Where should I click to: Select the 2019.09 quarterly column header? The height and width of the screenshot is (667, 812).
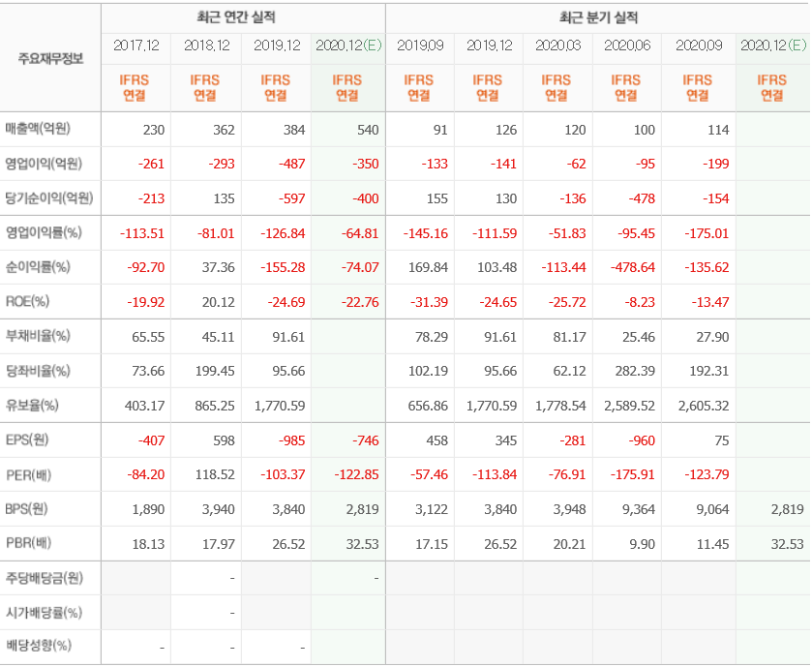tap(420, 45)
